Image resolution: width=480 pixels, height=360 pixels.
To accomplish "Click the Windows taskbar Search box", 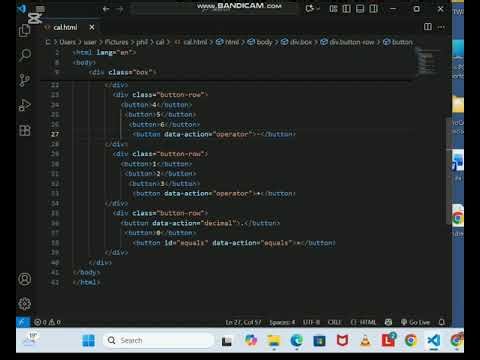I will click(158, 340).
